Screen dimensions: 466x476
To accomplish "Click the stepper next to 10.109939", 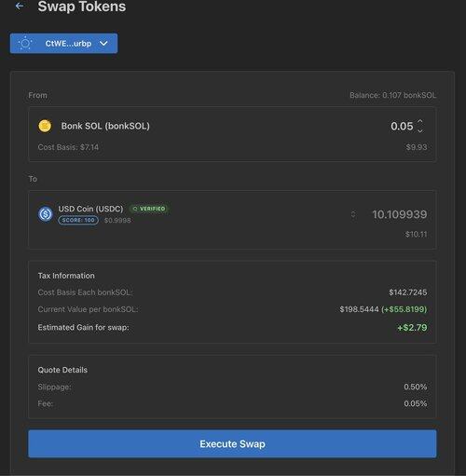I will pos(353,214).
